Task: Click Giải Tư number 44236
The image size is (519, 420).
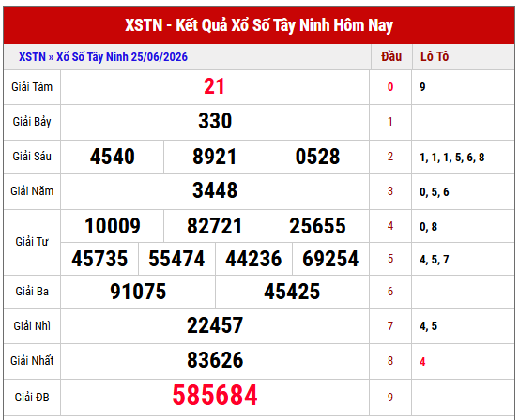Action: [x=253, y=259]
